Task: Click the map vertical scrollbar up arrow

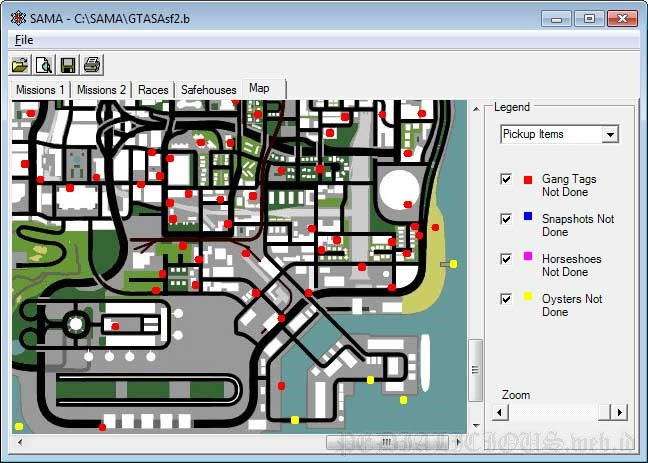Action: pyautogui.click(x=476, y=109)
